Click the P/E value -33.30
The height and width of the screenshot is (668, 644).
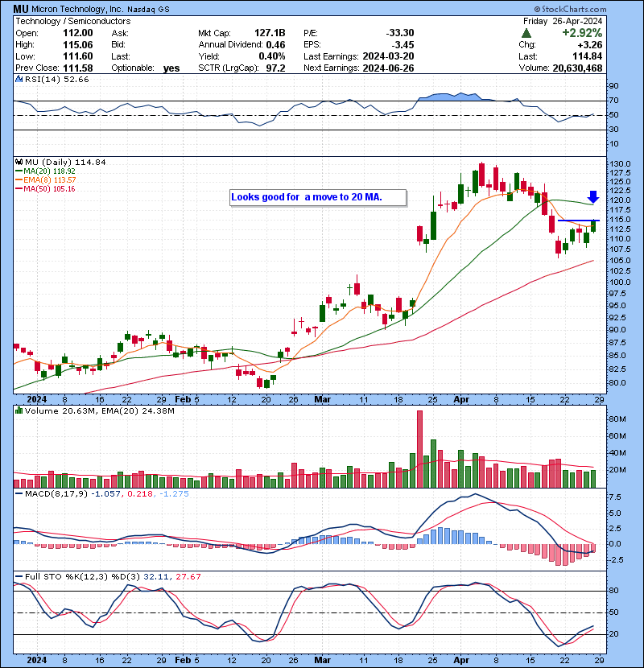pyautogui.click(x=400, y=33)
